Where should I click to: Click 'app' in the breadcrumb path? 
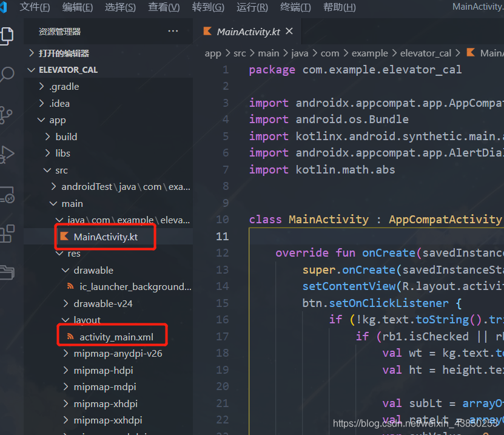pos(213,53)
